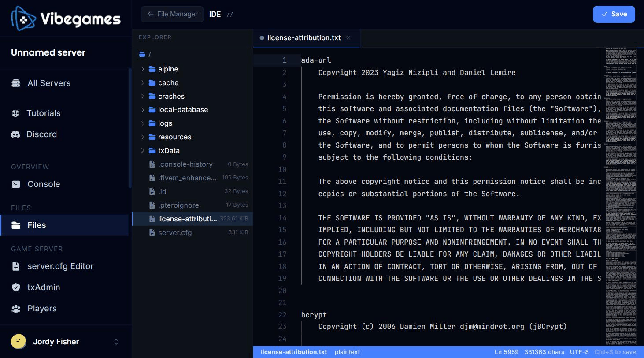Click the .id file icon
Image resolution: width=644 pixels, height=358 pixels.
point(152,191)
